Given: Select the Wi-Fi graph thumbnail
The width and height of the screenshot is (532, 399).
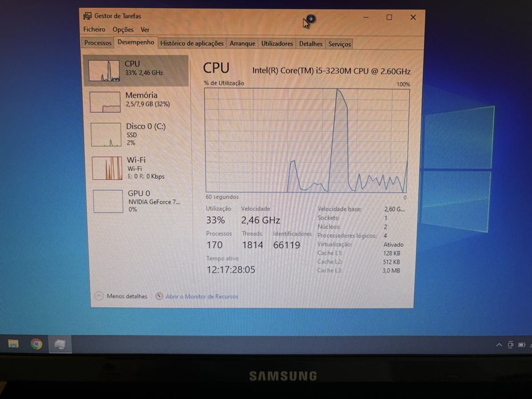Looking at the screenshot, I should pos(107,168).
